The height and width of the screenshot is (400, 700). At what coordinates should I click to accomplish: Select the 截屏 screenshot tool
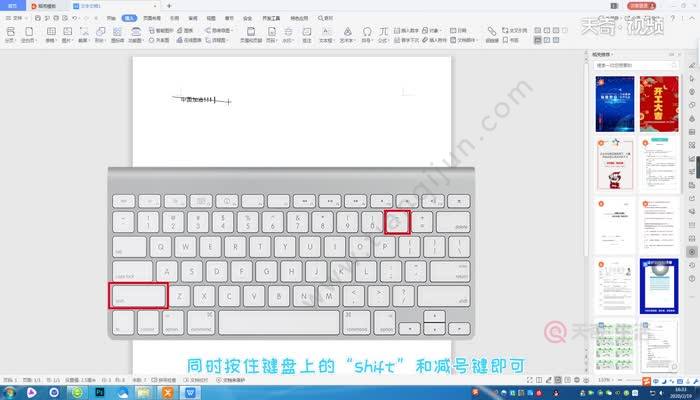pyautogui.click(x=83, y=34)
